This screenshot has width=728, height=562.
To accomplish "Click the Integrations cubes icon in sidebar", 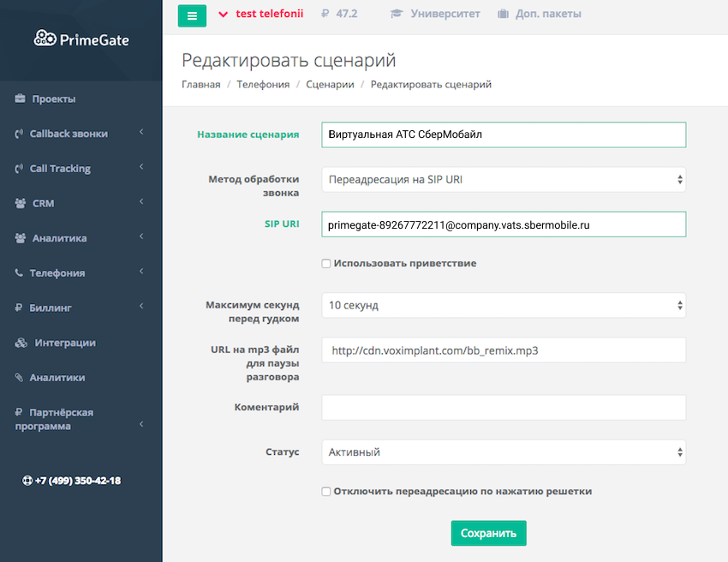I will pos(21,343).
